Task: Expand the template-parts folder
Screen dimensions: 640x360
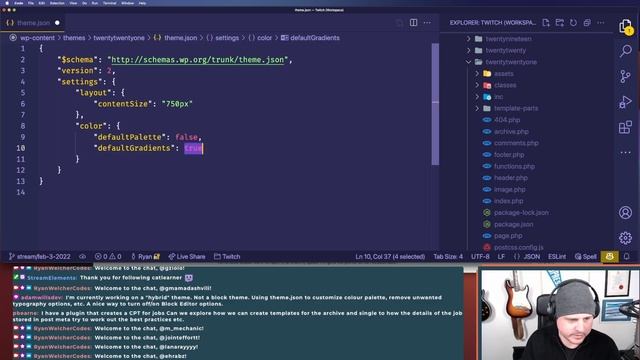Action: 516,109
